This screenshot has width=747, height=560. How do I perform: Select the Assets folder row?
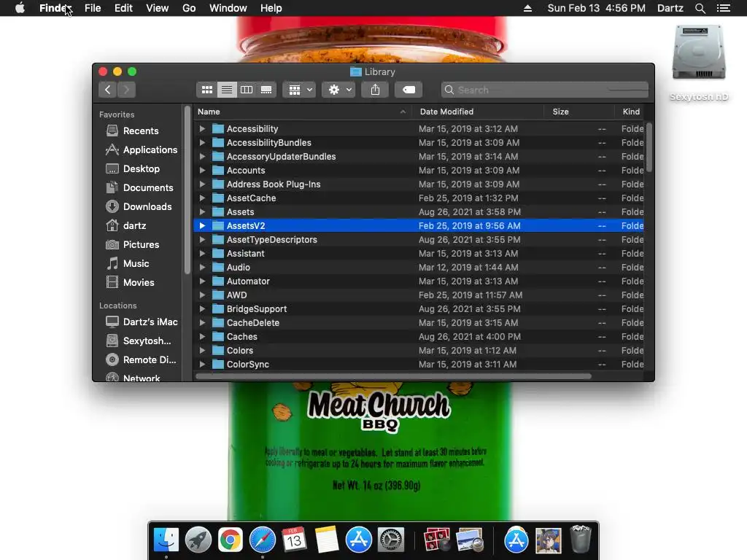pos(419,211)
